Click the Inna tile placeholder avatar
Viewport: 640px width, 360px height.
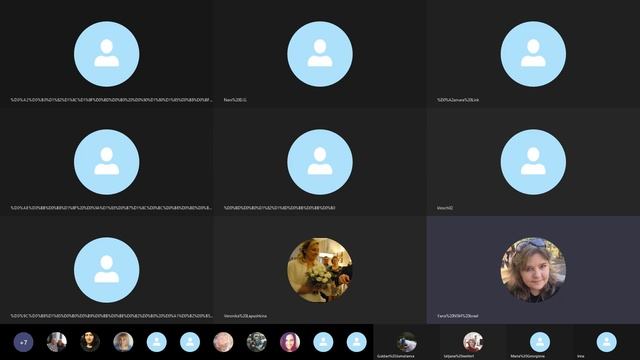607,342
